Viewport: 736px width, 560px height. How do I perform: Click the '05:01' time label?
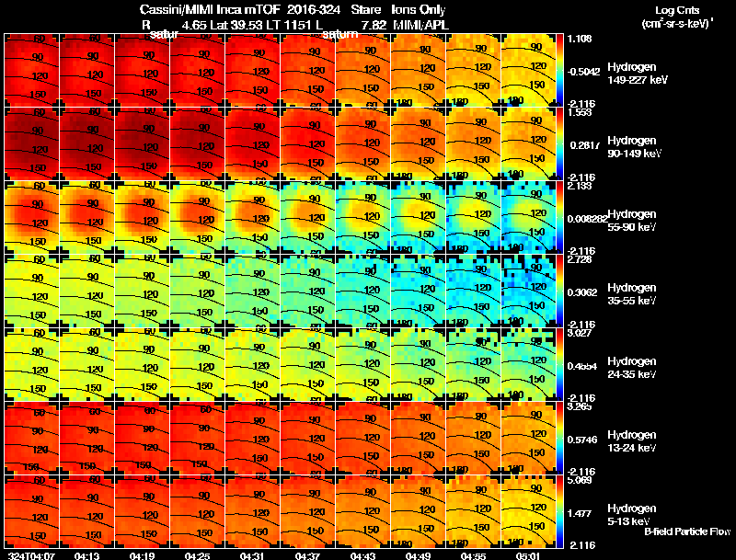528,555
